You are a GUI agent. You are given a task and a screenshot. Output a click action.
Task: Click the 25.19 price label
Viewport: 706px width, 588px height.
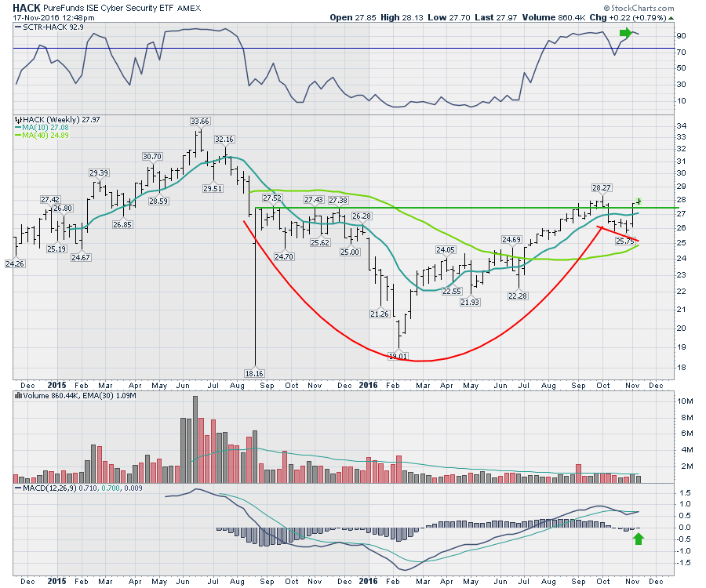(x=56, y=249)
